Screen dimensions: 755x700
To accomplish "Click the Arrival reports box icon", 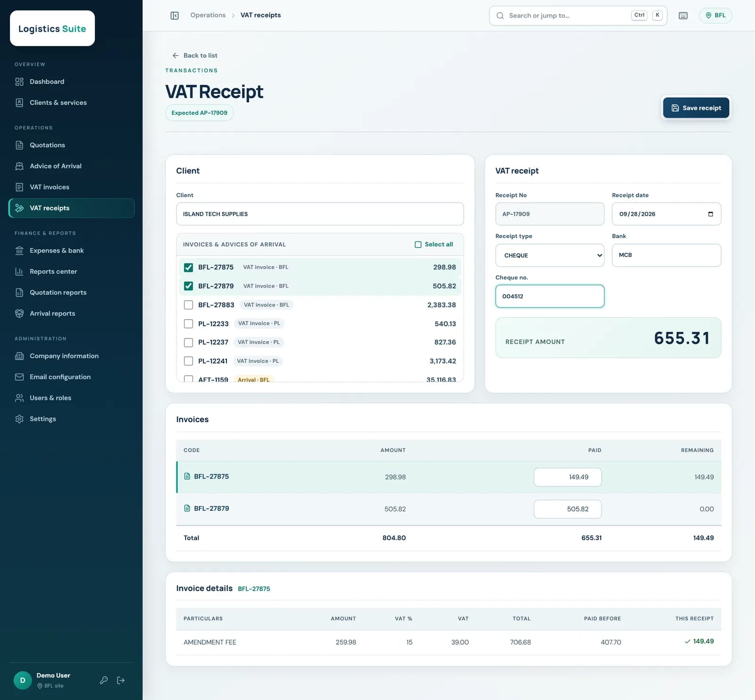I will [19, 313].
